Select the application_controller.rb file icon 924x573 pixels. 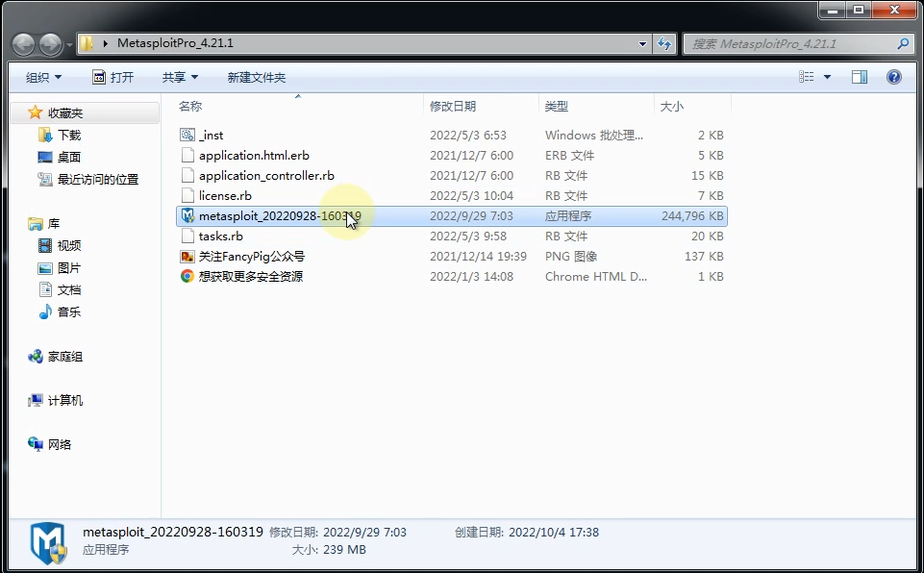point(187,175)
